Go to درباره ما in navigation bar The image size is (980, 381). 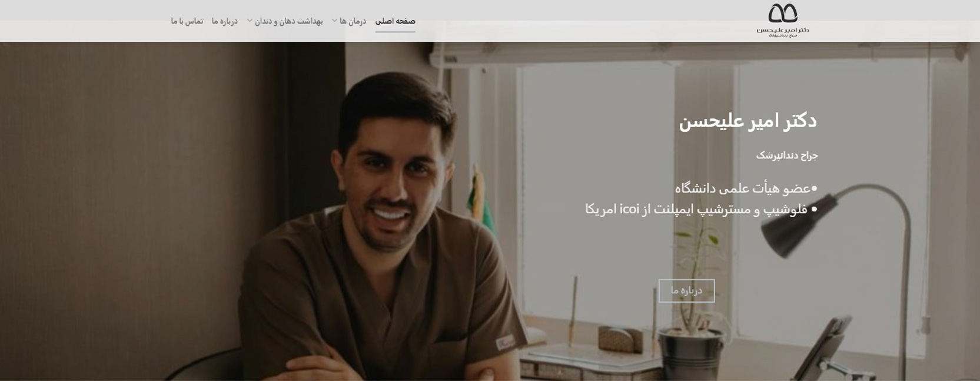225,21
